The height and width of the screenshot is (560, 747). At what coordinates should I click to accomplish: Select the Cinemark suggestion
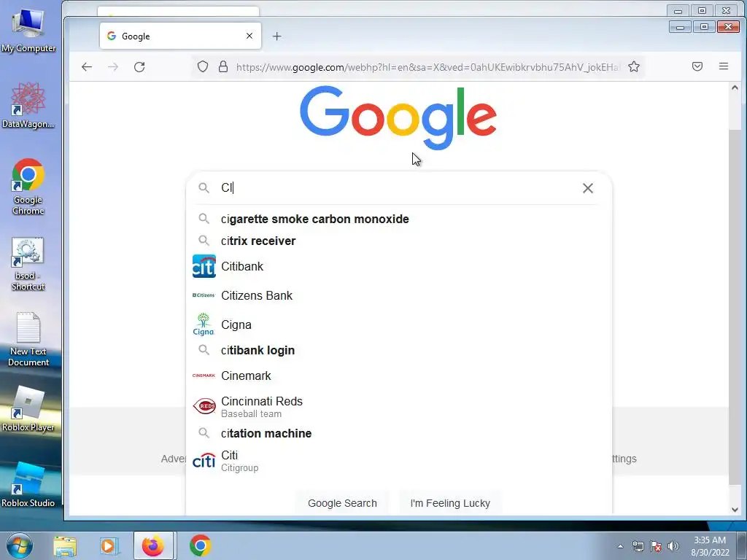(x=399, y=376)
